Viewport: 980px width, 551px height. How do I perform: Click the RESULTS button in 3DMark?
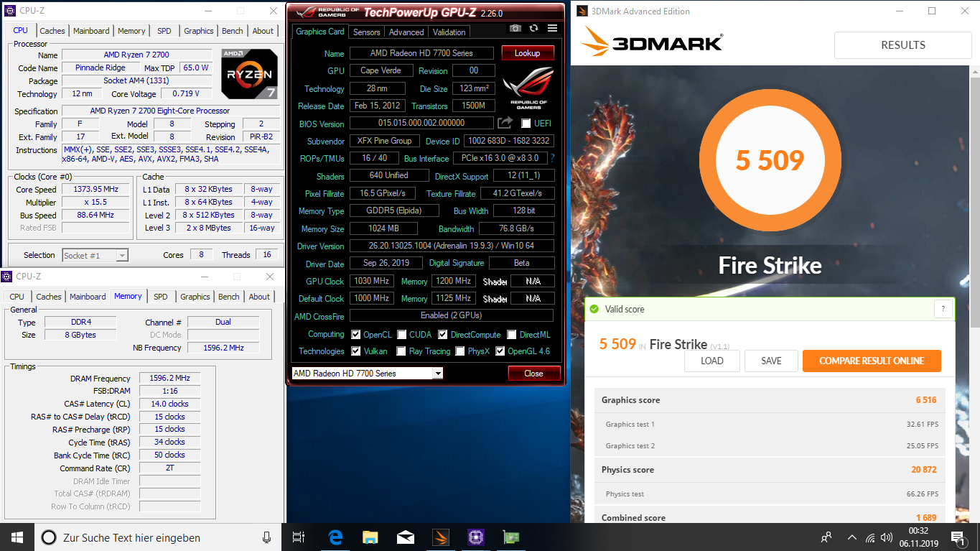903,45
